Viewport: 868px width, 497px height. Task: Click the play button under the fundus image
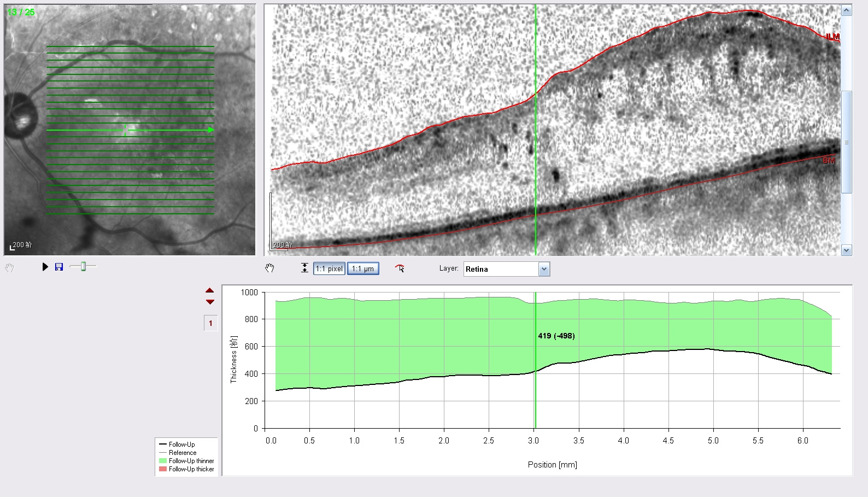pyautogui.click(x=45, y=267)
